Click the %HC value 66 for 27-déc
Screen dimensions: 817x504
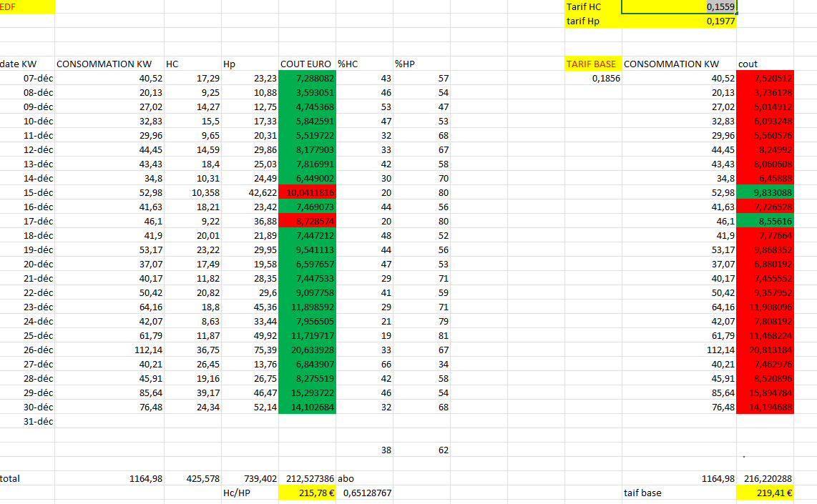(x=364, y=365)
